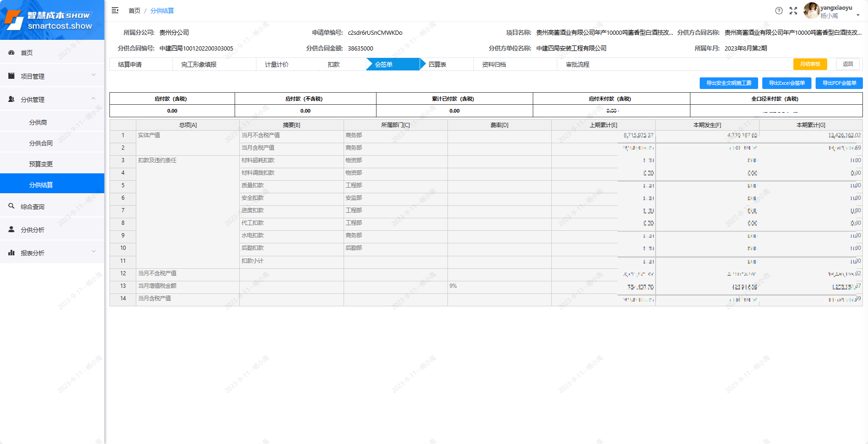Screen dimensions: 868x444
Task: Expand the 项目管理 sidebar menu
Action: [x=52, y=76]
